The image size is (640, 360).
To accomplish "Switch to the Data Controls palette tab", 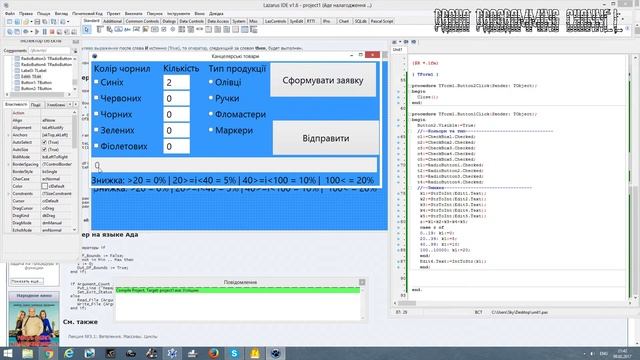I will tap(191, 21).
